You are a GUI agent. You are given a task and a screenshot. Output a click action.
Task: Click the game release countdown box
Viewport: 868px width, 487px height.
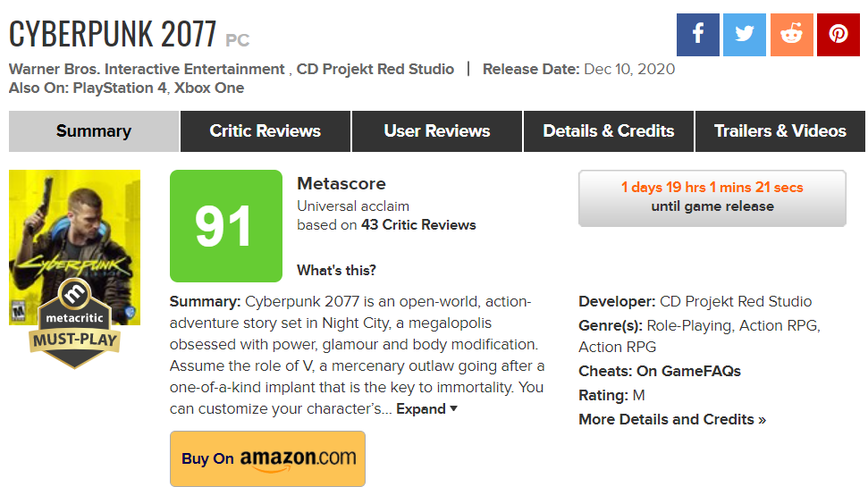(712, 197)
